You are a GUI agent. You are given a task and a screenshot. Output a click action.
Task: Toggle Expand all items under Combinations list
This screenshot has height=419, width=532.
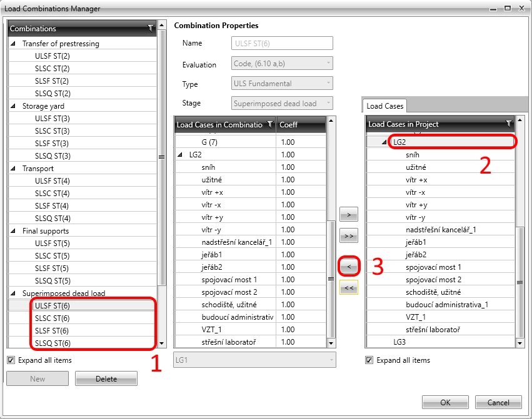pos(11,360)
